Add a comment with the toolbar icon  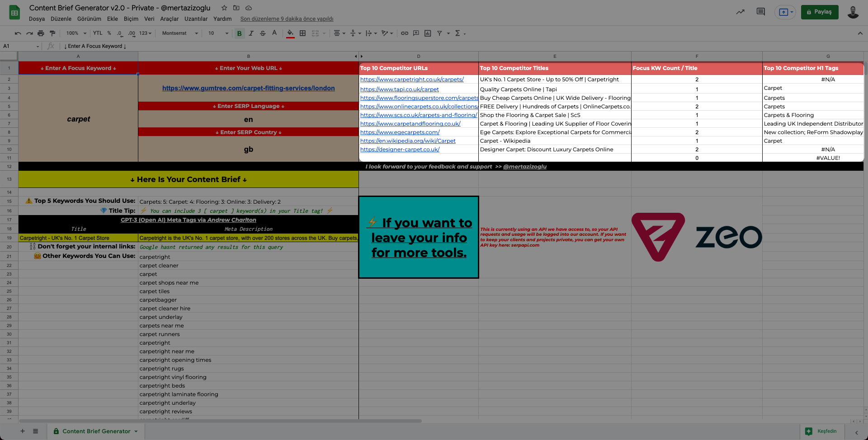click(x=416, y=33)
